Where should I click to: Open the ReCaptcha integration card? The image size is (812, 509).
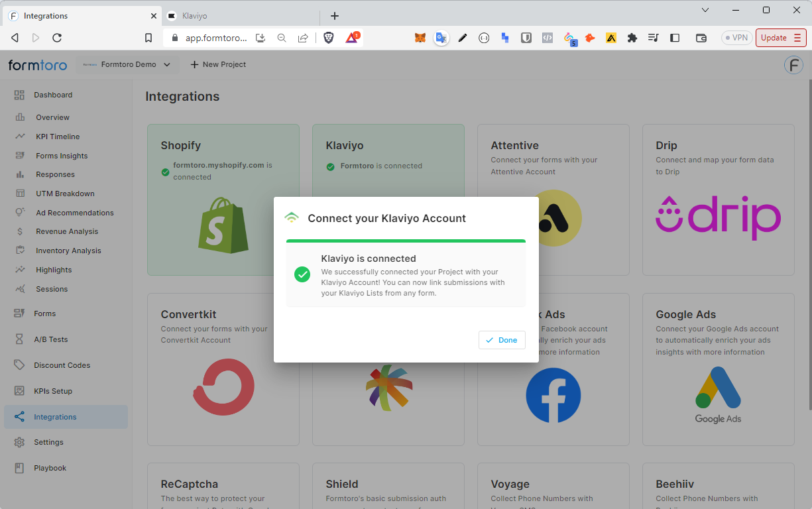click(223, 486)
